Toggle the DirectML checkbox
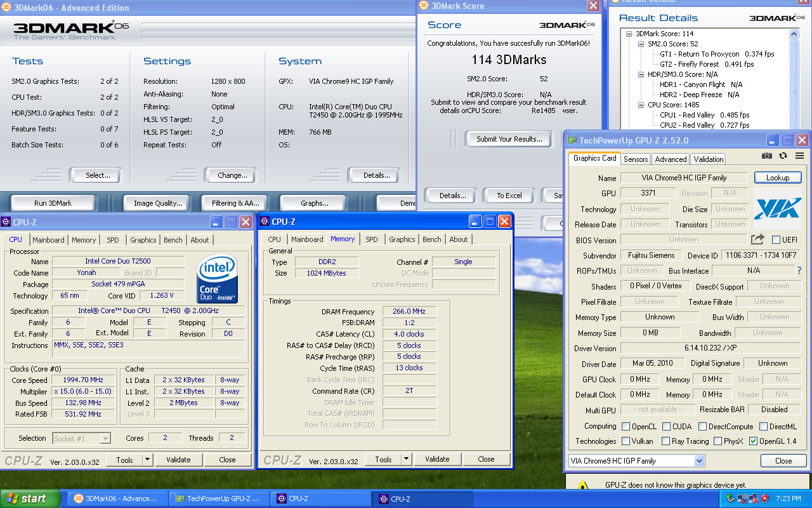Viewport: 812px width, 508px height. [764, 426]
